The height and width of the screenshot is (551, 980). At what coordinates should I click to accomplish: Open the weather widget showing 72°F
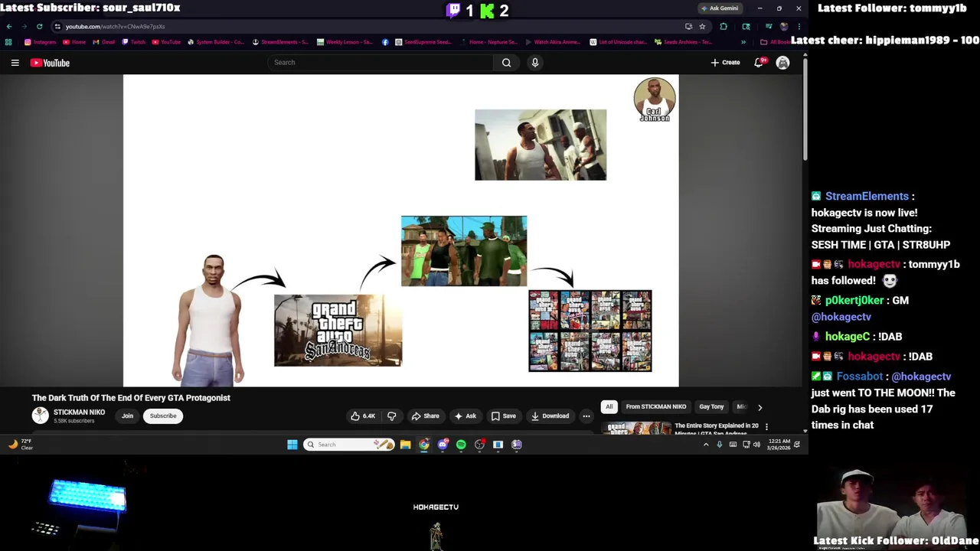[21, 445]
